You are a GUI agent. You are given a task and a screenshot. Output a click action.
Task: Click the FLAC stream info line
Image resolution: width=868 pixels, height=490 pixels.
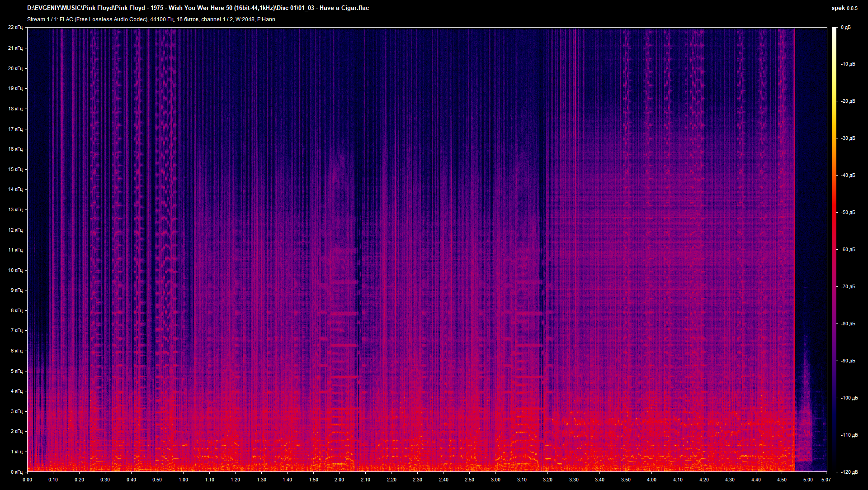click(151, 19)
